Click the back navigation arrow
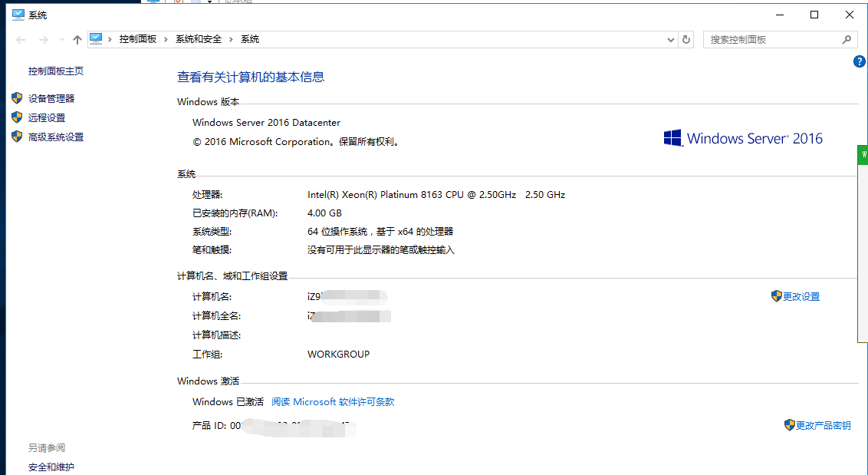This screenshot has width=868, height=475. click(x=21, y=39)
